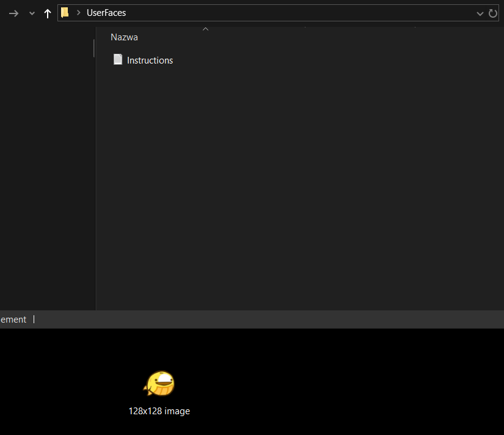Image resolution: width=504 pixels, height=435 pixels.
Task: Click the smiling whale emoji image
Action: click(x=159, y=383)
